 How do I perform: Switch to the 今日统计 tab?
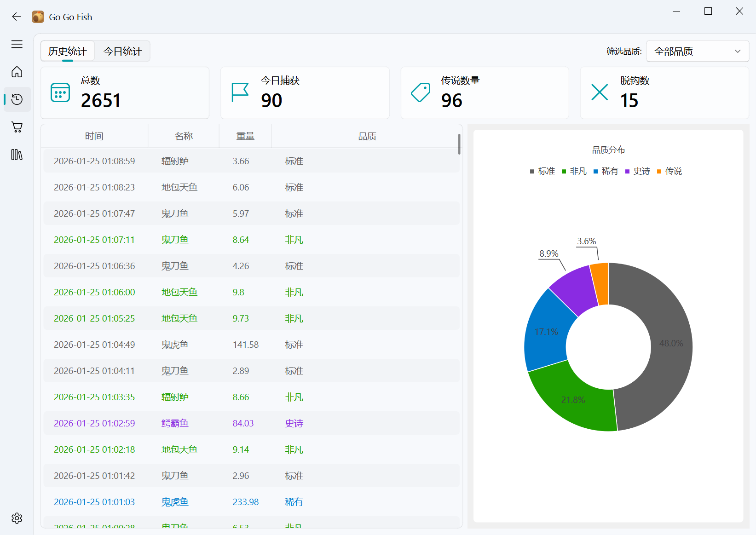122,51
